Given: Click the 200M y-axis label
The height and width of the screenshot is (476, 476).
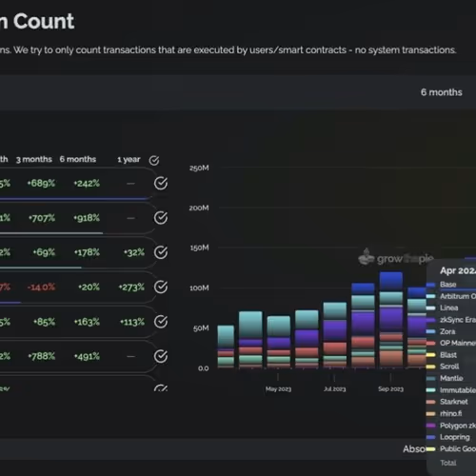Looking at the screenshot, I should [x=199, y=208].
